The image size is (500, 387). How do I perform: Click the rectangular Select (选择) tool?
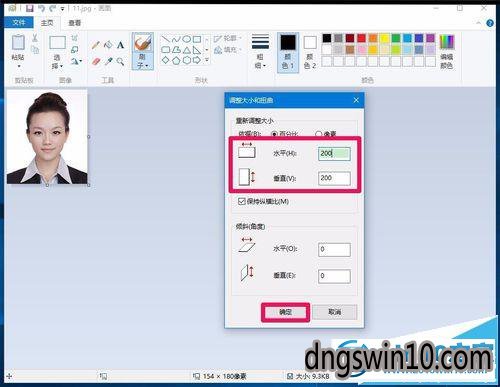pos(57,43)
